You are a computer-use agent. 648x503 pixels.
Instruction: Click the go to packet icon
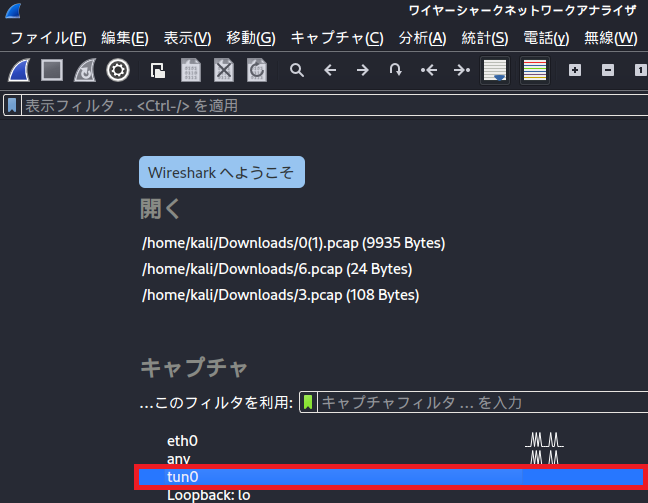396,70
